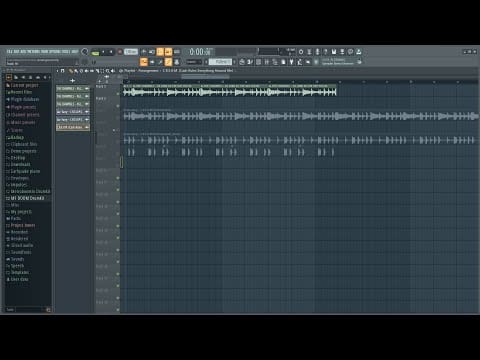Click the tempo value field
Image resolution: width=480 pixels, height=360 pixels.
131,52
